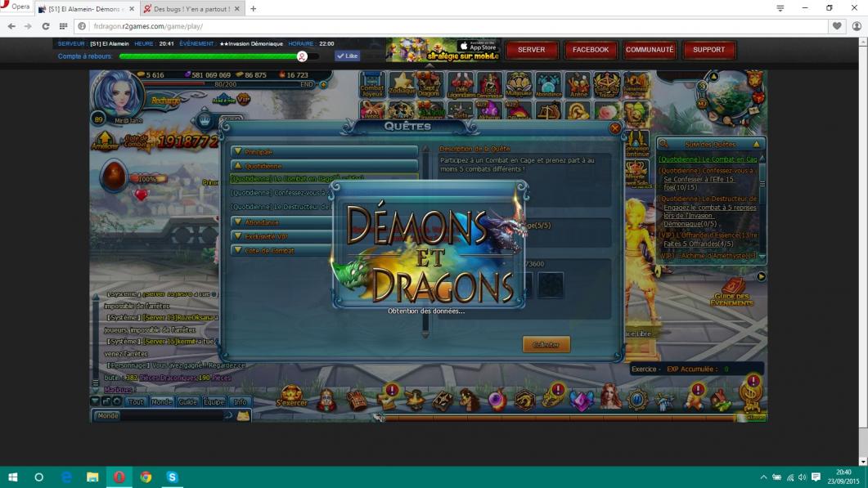This screenshot has height=488, width=868.
Task: Click the Combat Joyeux icon
Action: point(372,85)
